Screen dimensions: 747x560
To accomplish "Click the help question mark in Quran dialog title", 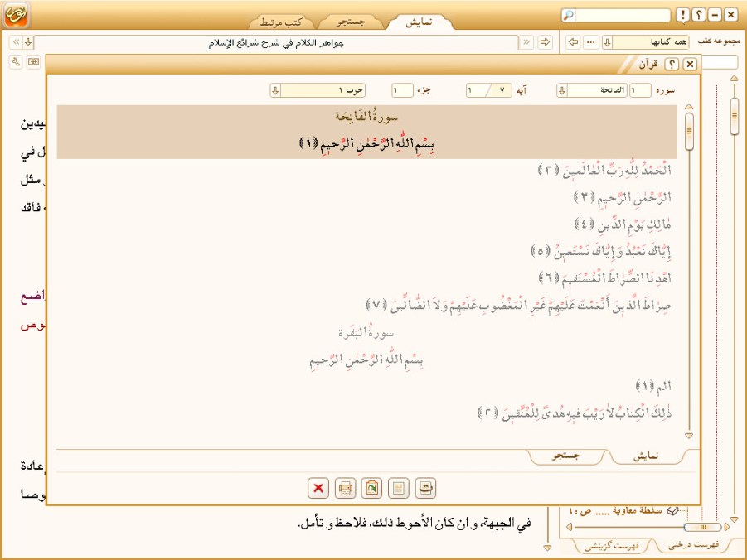I will (672, 64).
